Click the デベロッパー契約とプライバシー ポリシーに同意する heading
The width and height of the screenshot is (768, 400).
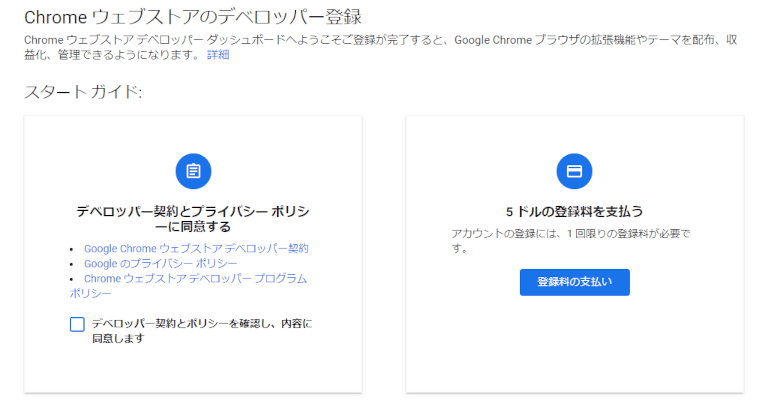coord(193,219)
